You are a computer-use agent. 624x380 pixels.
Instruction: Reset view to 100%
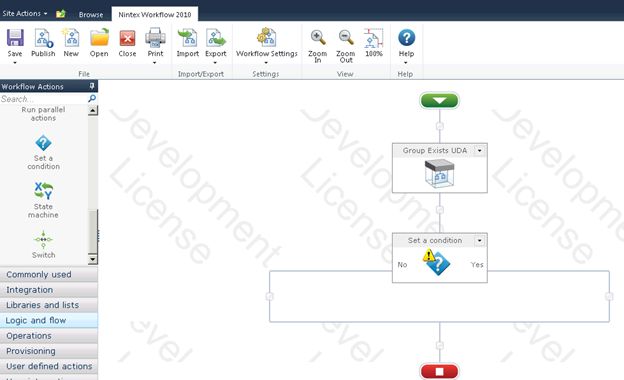[x=374, y=43]
